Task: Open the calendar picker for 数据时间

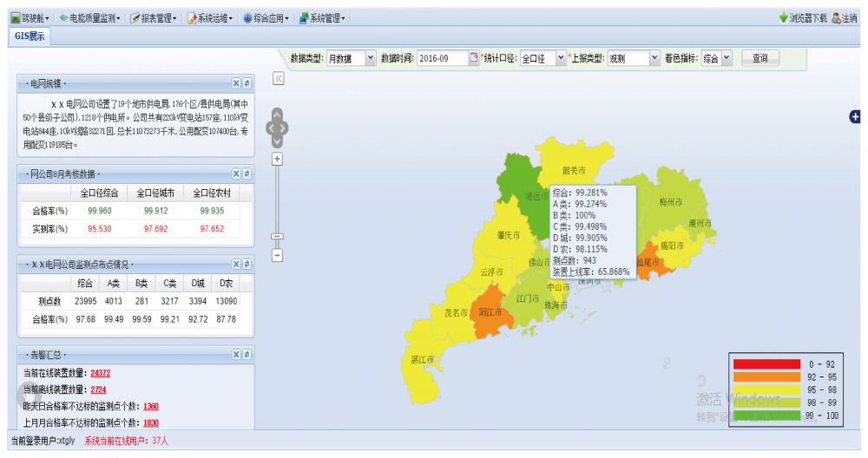Action: coord(474,58)
